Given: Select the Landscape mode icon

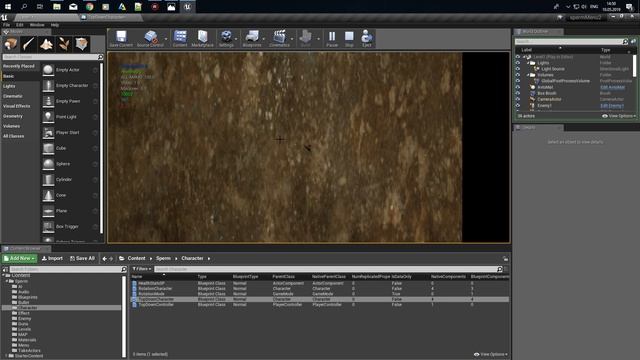Looking at the screenshot, I should (x=46, y=44).
